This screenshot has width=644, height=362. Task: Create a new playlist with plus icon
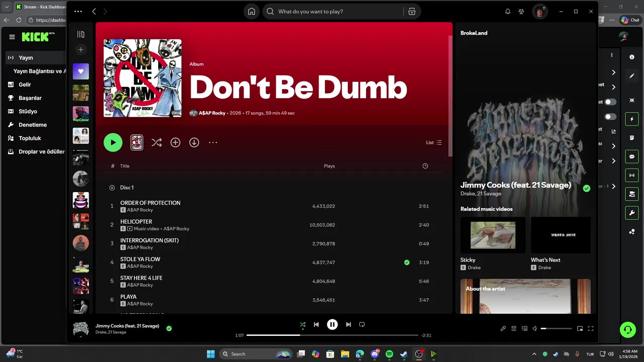[80, 49]
